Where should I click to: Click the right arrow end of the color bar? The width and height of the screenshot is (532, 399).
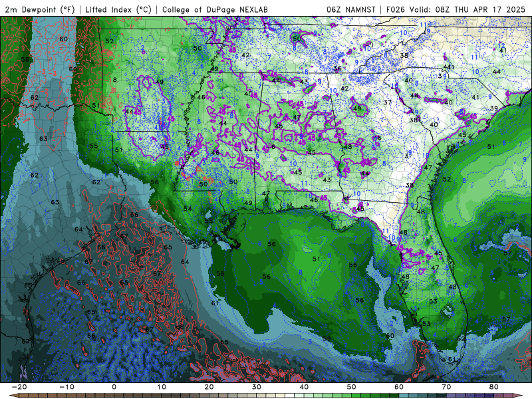pyautogui.click(x=519, y=396)
